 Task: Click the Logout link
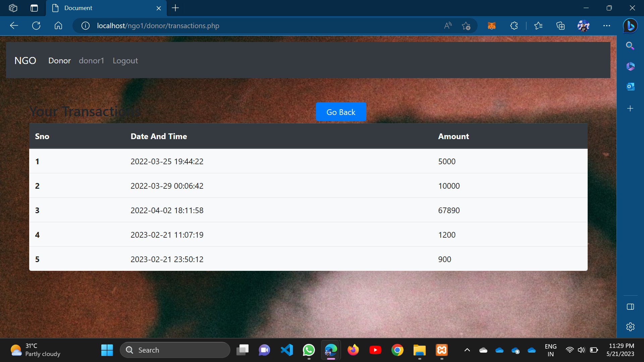pyautogui.click(x=125, y=61)
